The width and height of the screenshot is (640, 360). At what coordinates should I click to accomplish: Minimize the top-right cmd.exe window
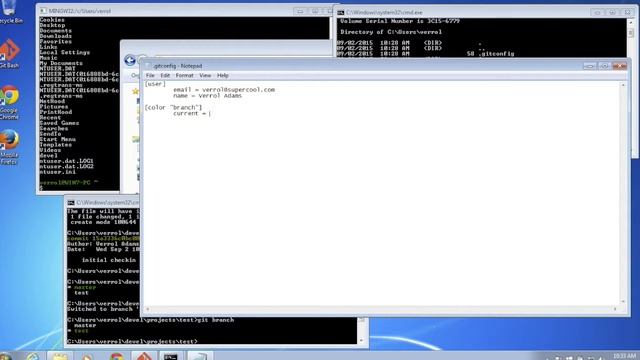click(597, 13)
